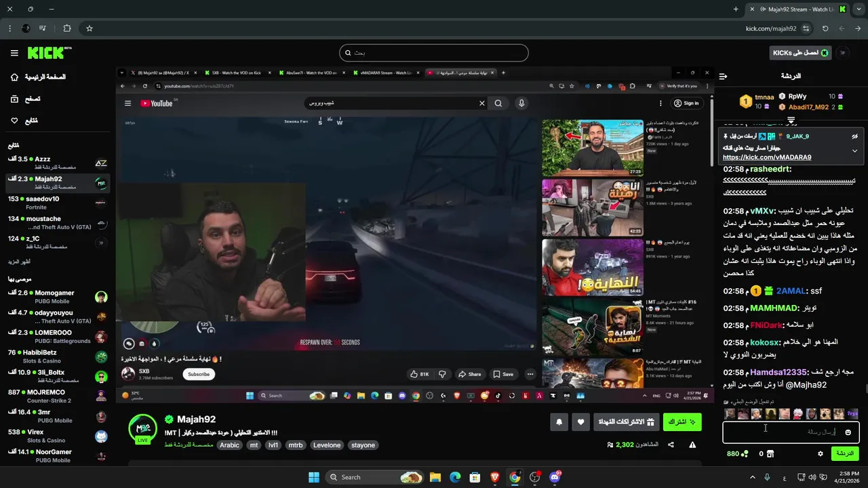The image size is (868, 488).
Task: Select the white-haired character emote
Action: (797, 413)
